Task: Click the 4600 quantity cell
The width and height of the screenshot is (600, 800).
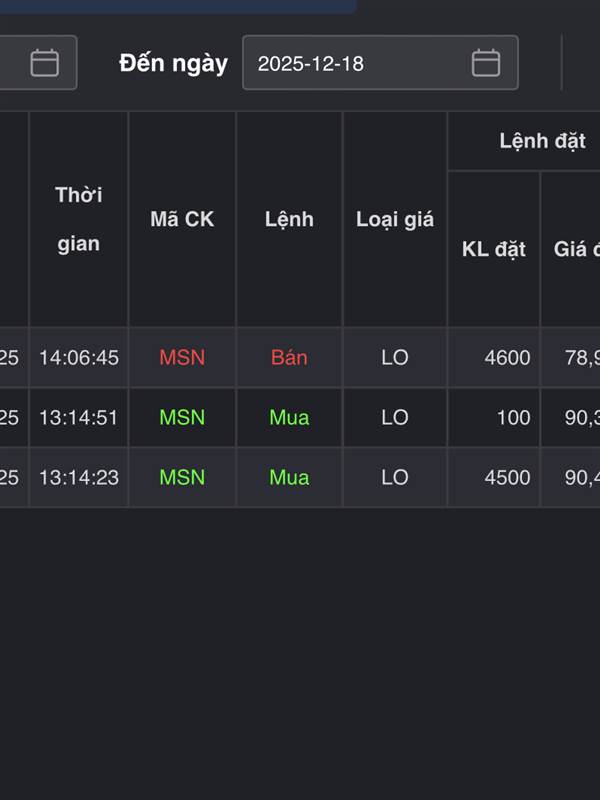Action: (507, 357)
